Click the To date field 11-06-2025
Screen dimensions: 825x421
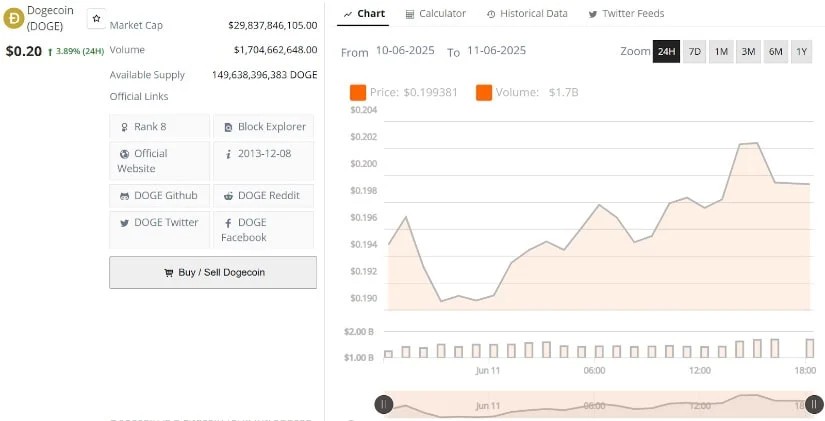click(x=496, y=51)
